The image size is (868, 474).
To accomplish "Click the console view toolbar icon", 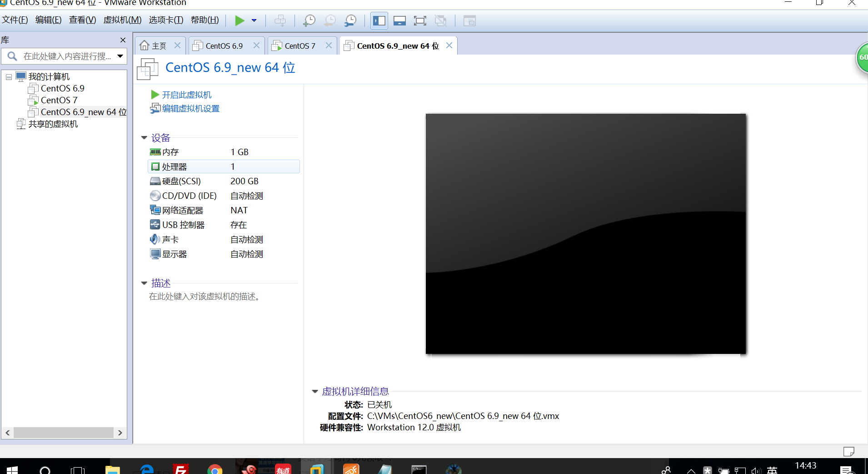I will [x=469, y=20].
